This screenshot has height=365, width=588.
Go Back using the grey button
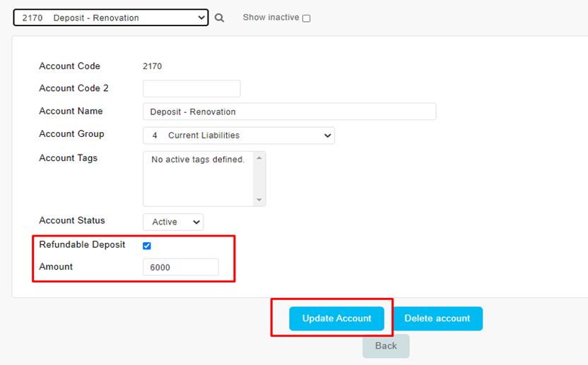click(386, 346)
